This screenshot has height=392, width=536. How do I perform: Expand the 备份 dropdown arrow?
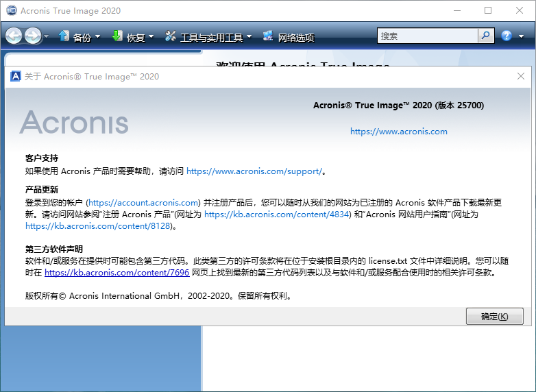pyautogui.click(x=97, y=37)
